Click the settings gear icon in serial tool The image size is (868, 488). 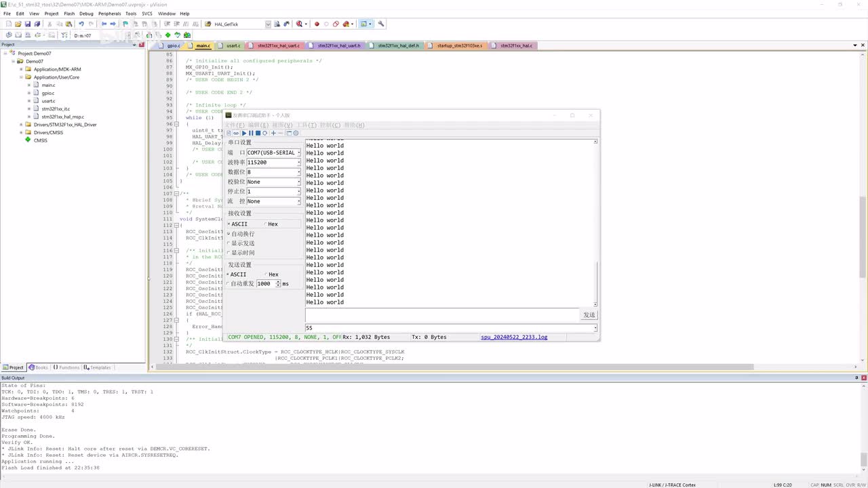tap(296, 133)
